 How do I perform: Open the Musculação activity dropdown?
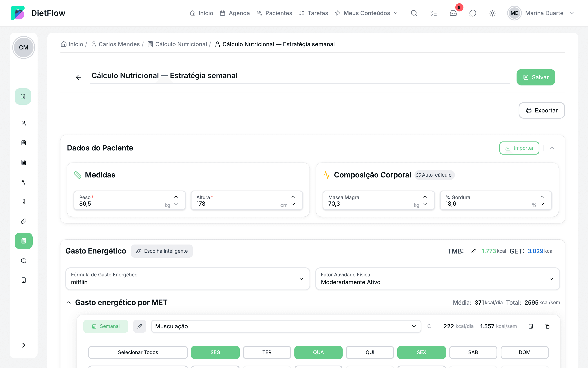pos(286,326)
